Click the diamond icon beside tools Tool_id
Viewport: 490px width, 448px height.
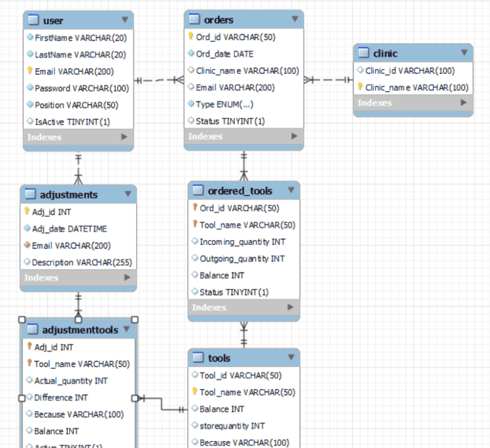point(195,374)
